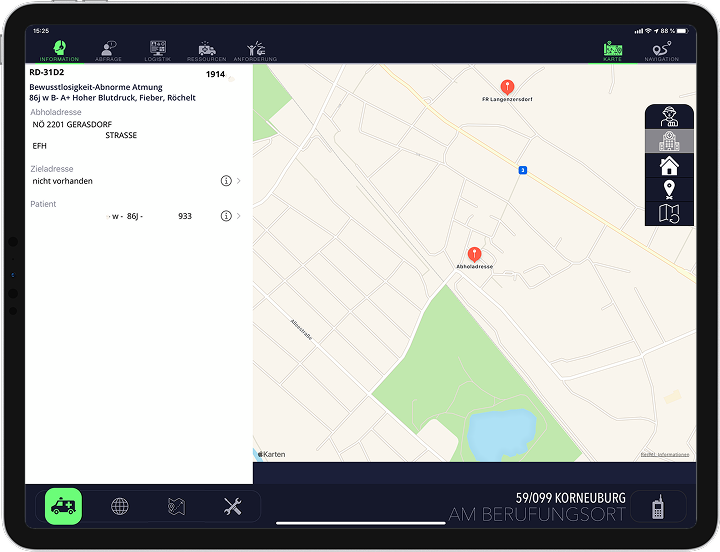The image size is (720, 552).
Task: Center the map on home station
Action: pos(669,165)
